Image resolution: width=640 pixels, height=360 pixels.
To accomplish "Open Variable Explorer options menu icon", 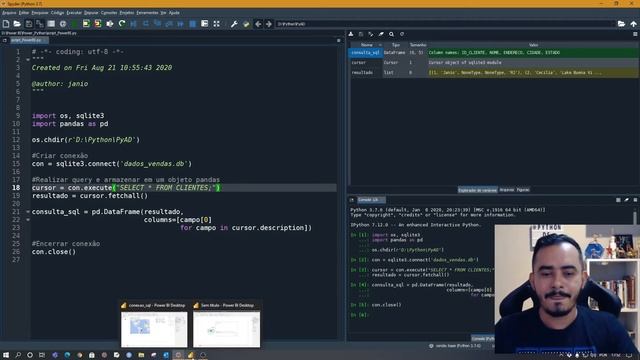I will tap(635, 34).
